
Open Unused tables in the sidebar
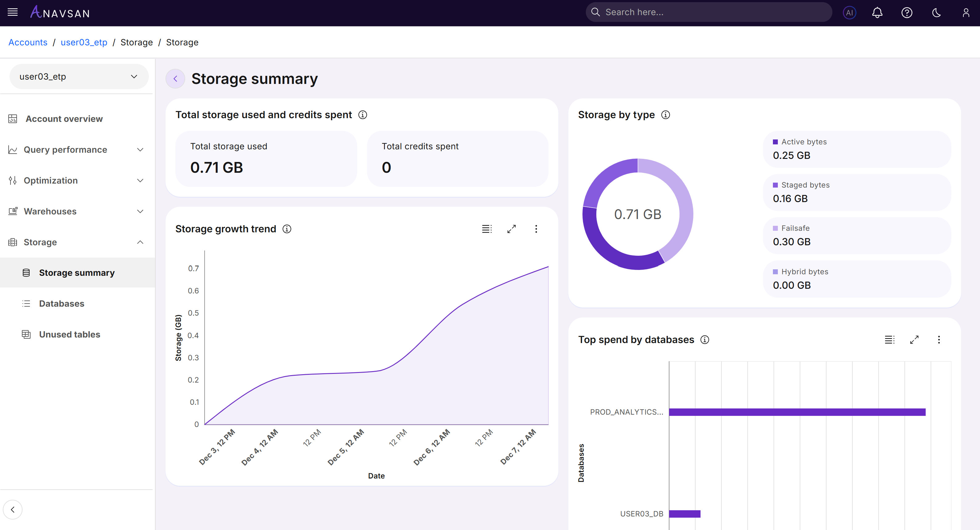click(70, 334)
